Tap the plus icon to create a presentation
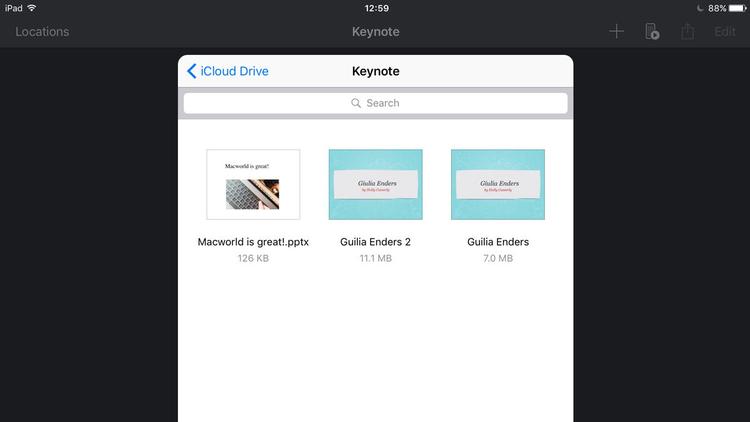750x422 pixels. click(616, 32)
